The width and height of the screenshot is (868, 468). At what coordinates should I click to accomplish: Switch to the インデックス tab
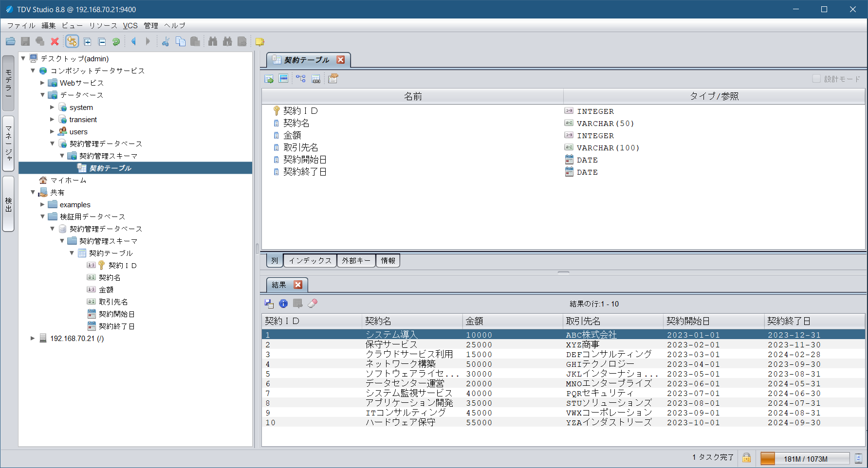pos(310,261)
